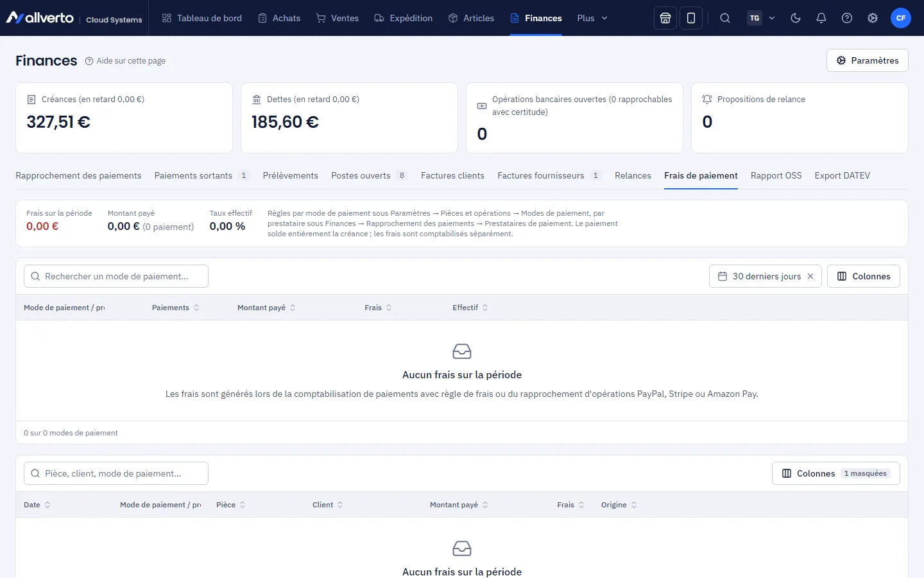Viewport: 924px width, 578px height.
Task: Open the store icon in top bar
Action: (x=665, y=18)
